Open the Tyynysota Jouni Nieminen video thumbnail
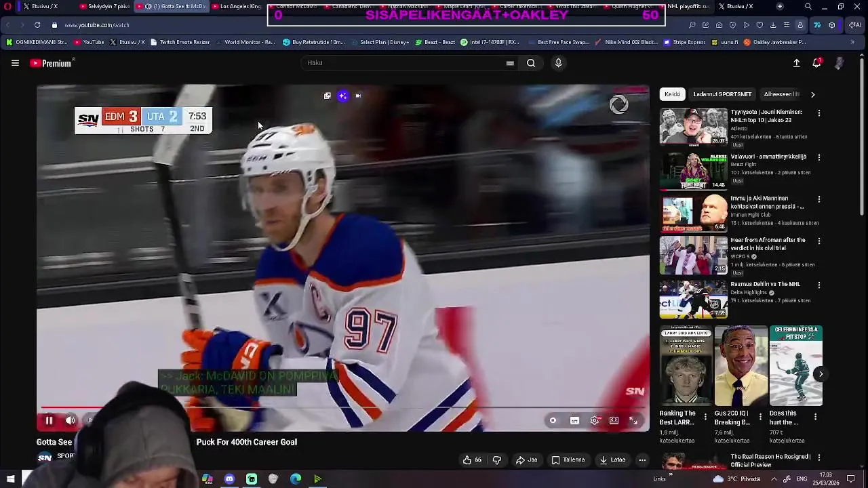 coord(693,126)
